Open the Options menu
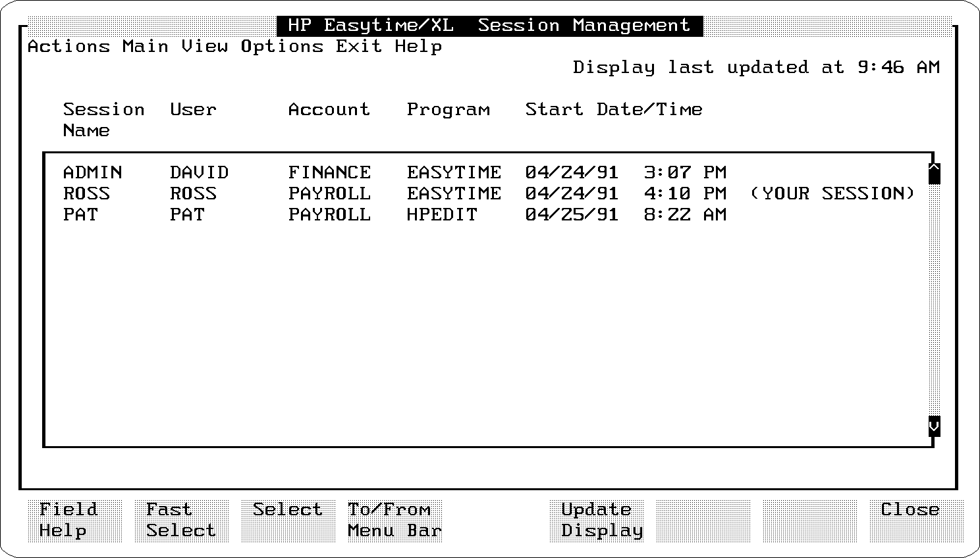Screen dimensions: 980x558 click(281, 47)
